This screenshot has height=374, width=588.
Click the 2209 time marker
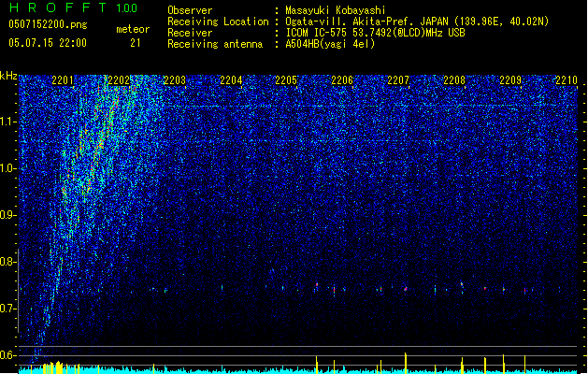pyautogui.click(x=510, y=80)
